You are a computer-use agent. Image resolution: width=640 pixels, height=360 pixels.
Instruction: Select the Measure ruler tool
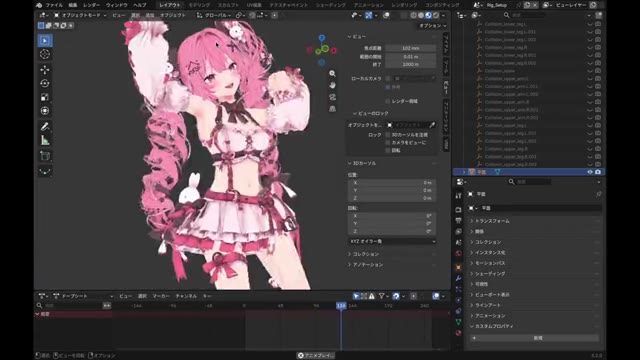coord(45,141)
